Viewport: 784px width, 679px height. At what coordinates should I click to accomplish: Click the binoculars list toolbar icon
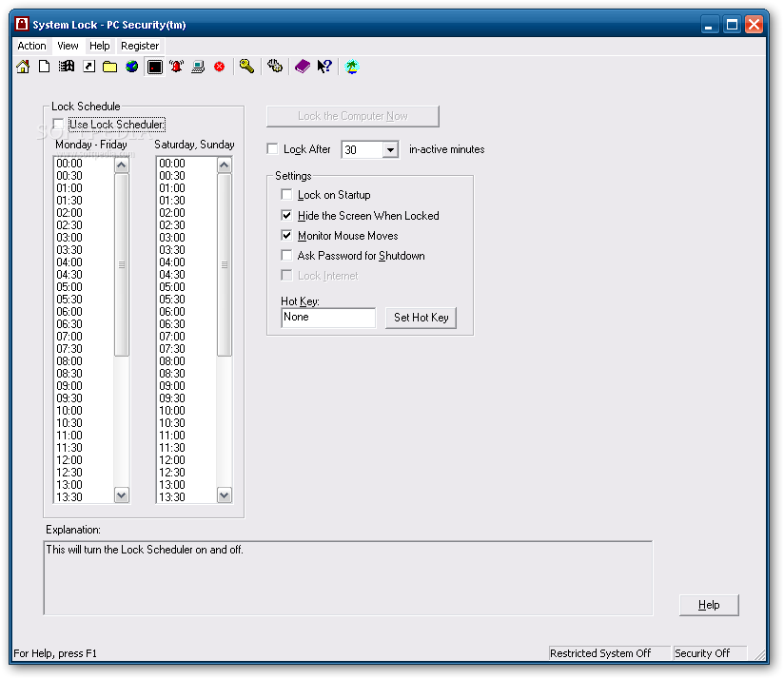click(66, 67)
